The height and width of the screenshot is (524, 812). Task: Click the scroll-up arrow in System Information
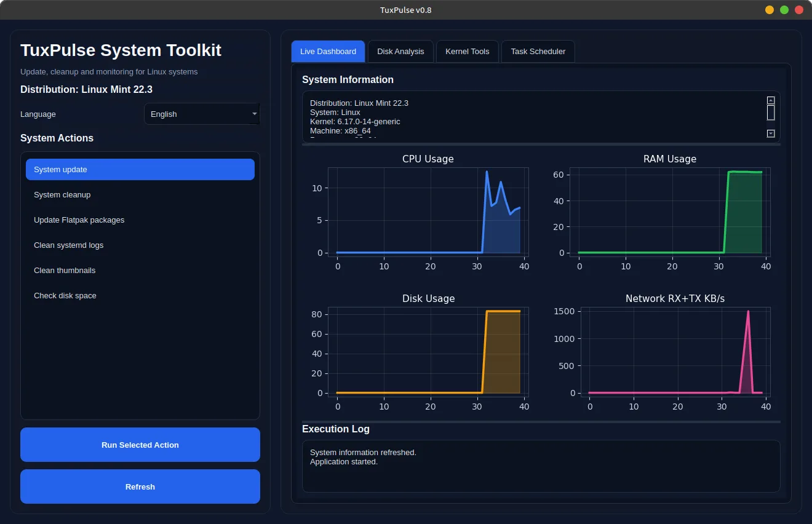[x=770, y=100]
